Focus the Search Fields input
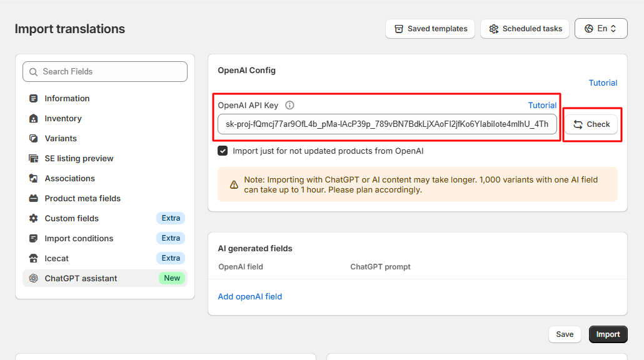644x360 pixels. (105, 72)
